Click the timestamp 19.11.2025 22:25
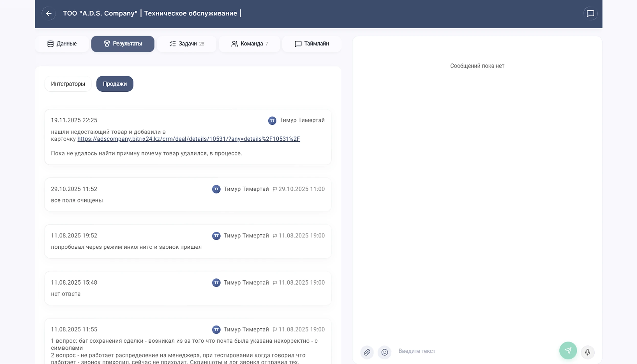Screen dimensions: 637x364 [x=74, y=120]
